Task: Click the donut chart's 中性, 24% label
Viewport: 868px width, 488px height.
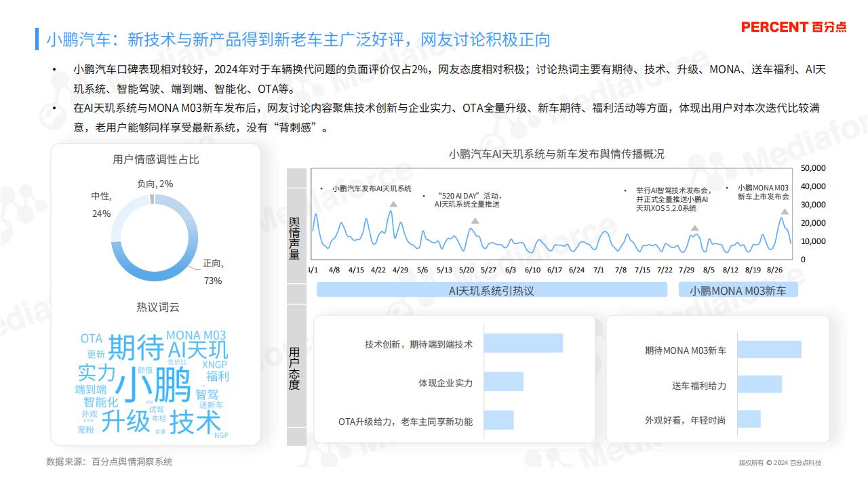Action: pyautogui.click(x=101, y=204)
